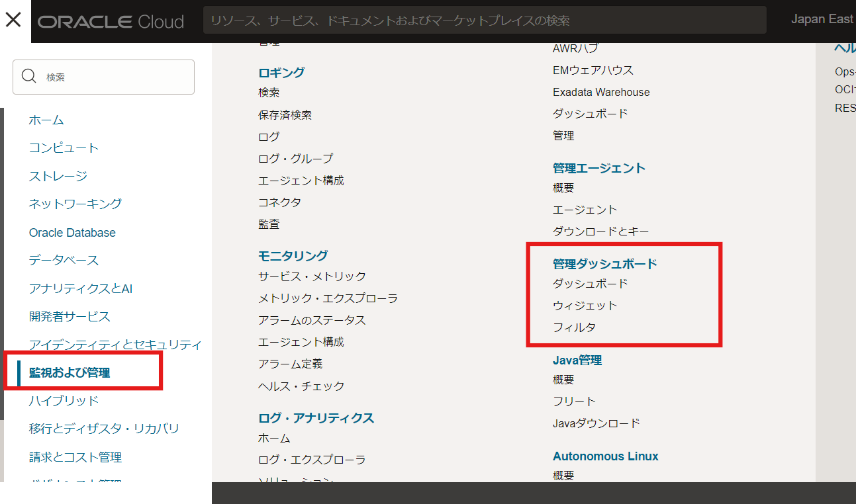Open ヘルス・チェック link

(x=301, y=386)
